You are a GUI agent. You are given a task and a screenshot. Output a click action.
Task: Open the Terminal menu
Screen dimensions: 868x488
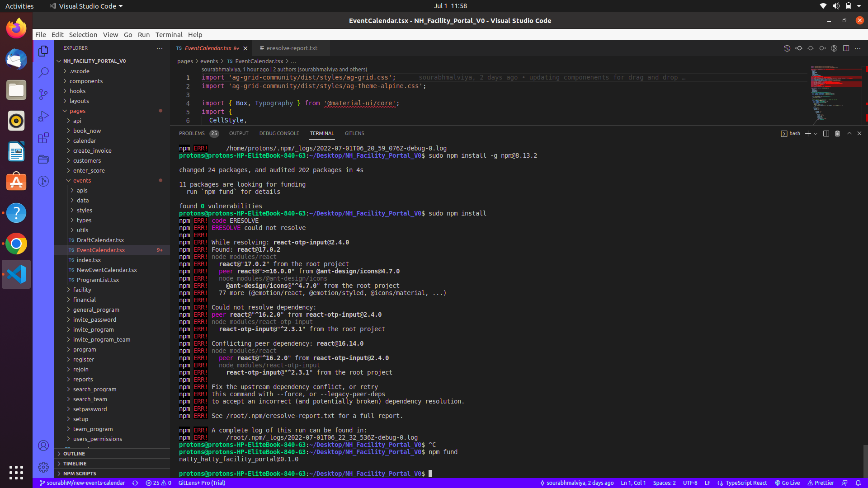pyautogui.click(x=169, y=35)
